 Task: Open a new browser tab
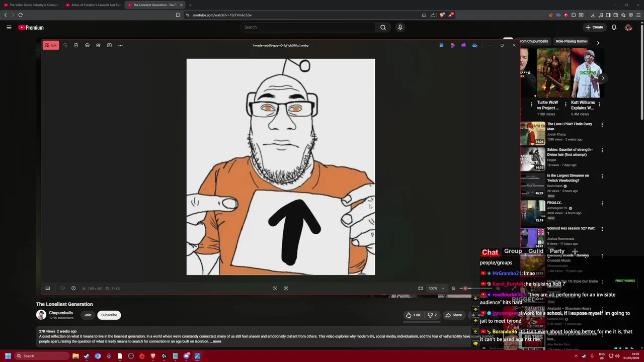coord(190,5)
